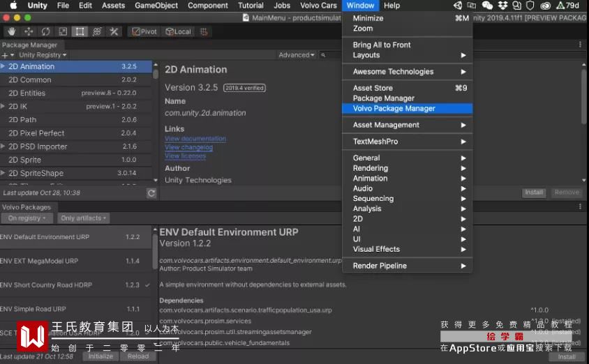Expand the 2D SpriteShape versions
Viewport: 589px width, 364px height.
pos(3,173)
